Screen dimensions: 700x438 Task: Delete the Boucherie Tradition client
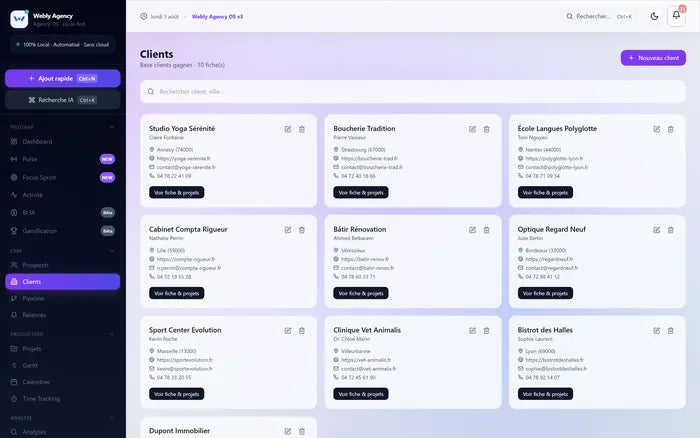(x=487, y=129)
